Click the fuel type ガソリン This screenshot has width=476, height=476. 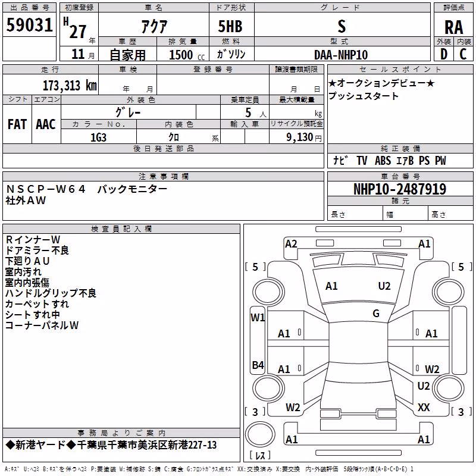click(x=231, y=54)
